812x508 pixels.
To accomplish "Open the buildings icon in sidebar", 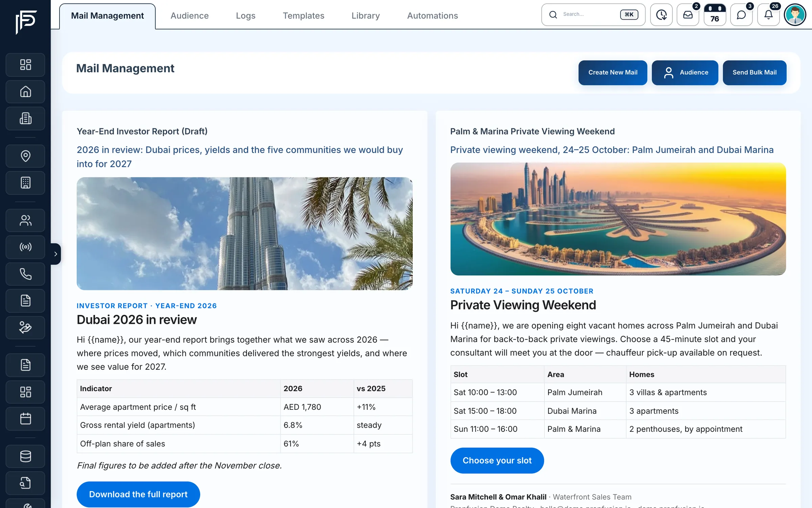I will coord(25,119).
